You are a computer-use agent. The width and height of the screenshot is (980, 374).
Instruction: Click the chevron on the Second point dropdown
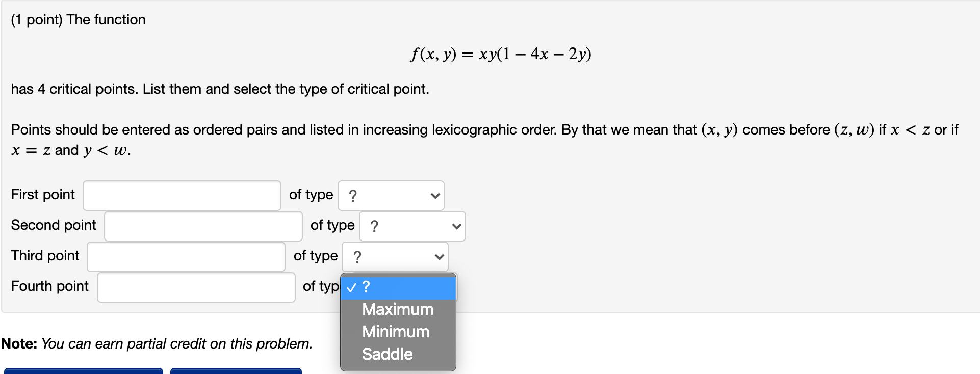(x=456, y=226)
